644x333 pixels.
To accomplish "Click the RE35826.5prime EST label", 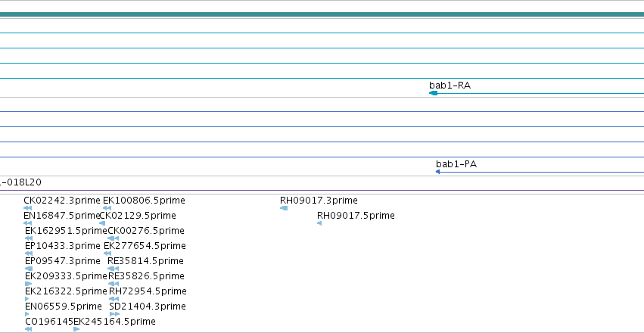I will tap(146, 276).
